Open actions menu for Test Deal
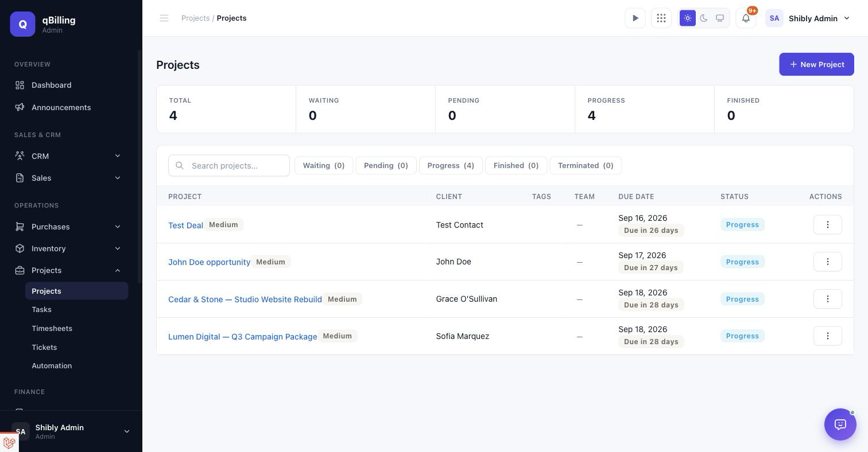The image size is (868, 452). 827,225
